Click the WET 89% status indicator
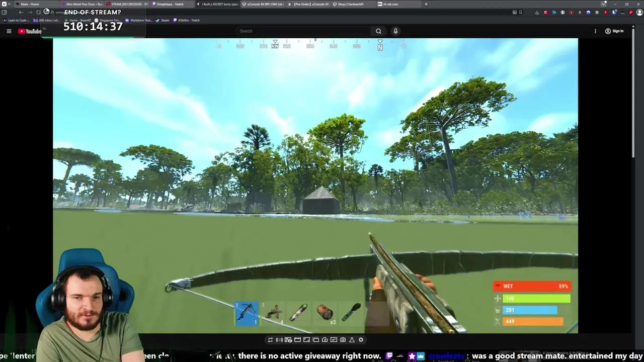 (x=532, y=286)
